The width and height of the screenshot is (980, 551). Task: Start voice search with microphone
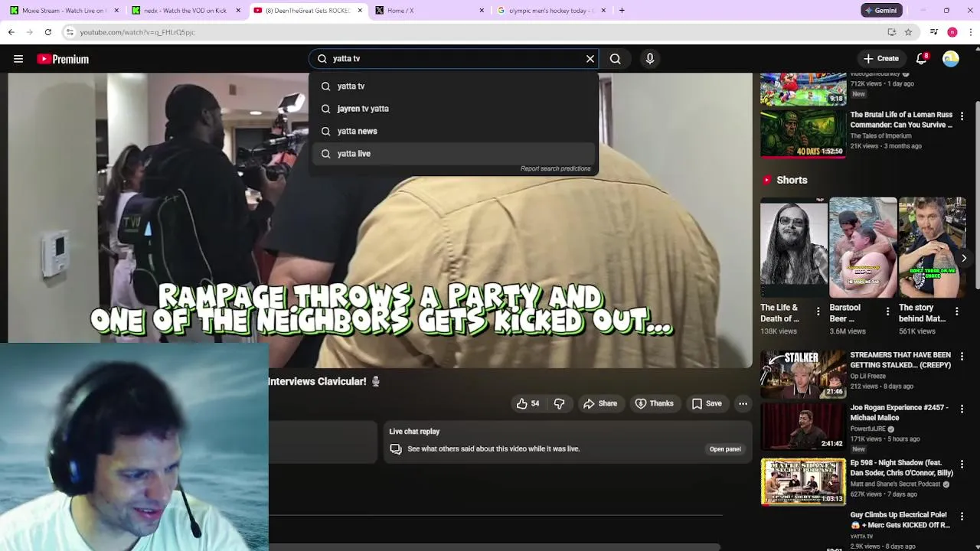[x=650, y=59]
